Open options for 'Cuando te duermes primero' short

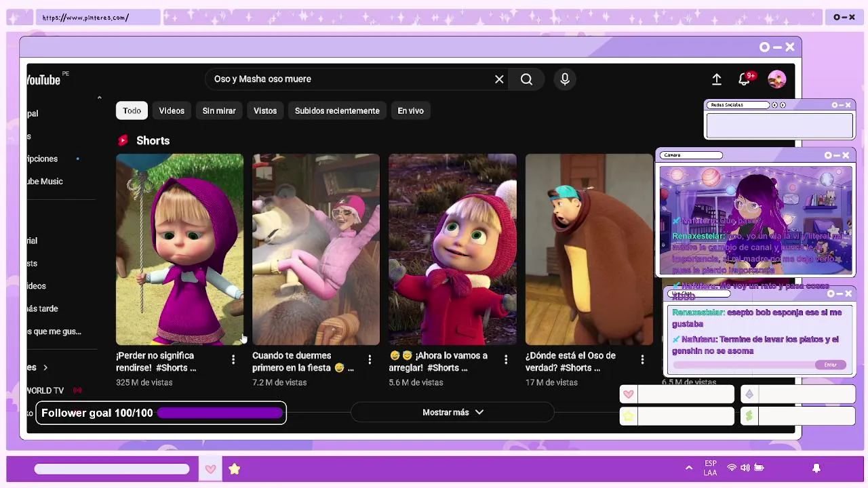[x=370, y=359]
